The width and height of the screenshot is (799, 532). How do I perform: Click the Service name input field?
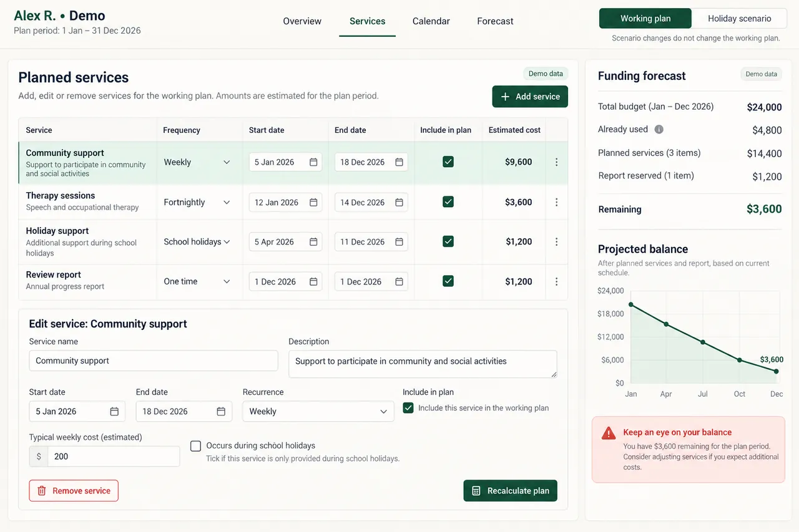click(x=154, y=360)
